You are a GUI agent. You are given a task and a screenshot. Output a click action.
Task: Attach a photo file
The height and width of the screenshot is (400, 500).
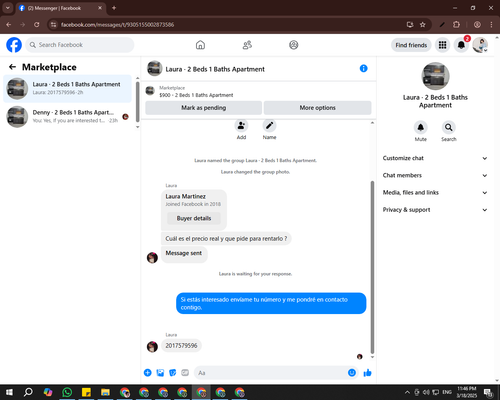[160, 373]
